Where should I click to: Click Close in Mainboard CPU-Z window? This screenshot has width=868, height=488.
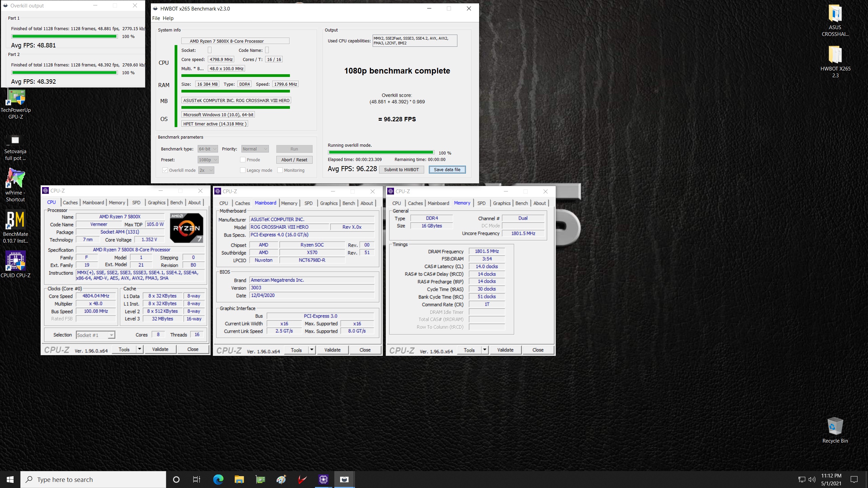(365, 350)
